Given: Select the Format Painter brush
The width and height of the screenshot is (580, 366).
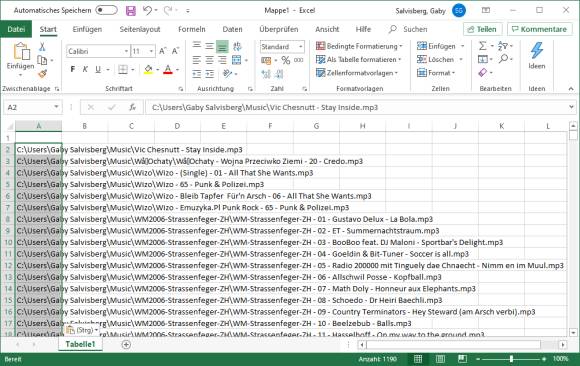Looking at the screenshot, I should click(42, 74).
